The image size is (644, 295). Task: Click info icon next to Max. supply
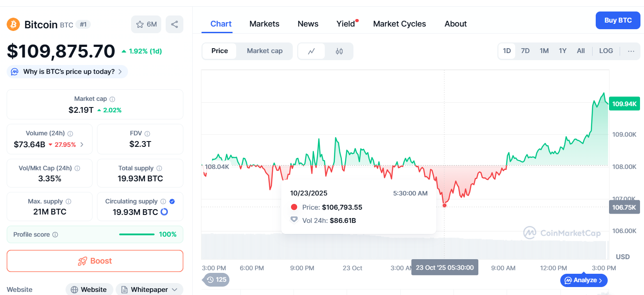pos(69,202)
